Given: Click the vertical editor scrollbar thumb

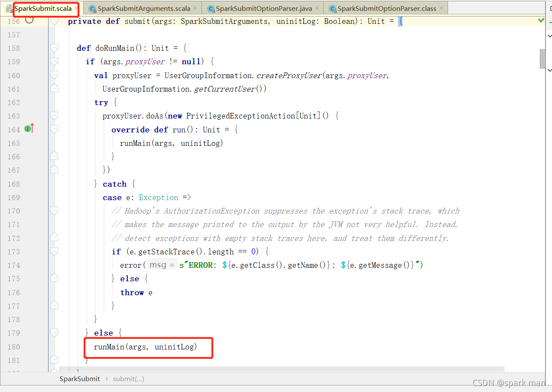Looking at the screenshot, I should (542, 59).
